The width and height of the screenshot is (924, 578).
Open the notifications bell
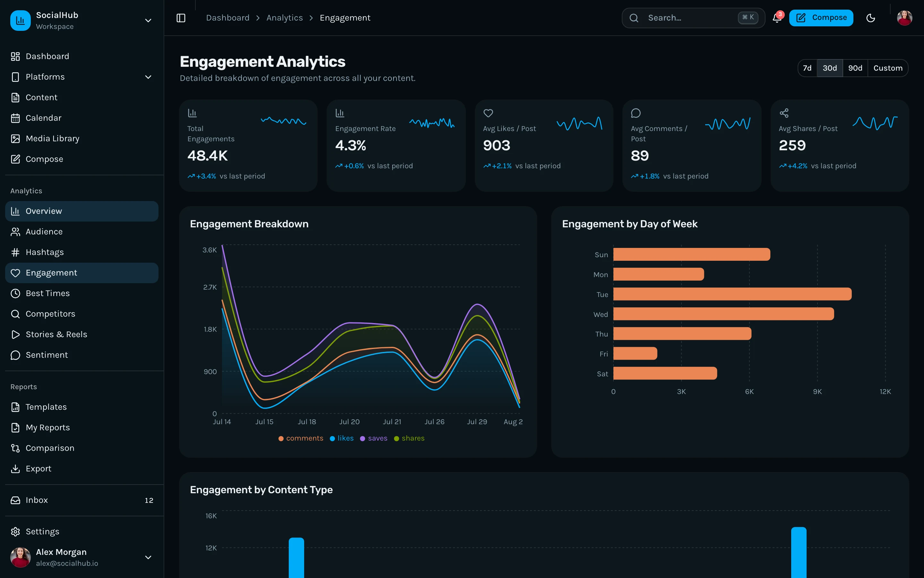coord(777,18)
